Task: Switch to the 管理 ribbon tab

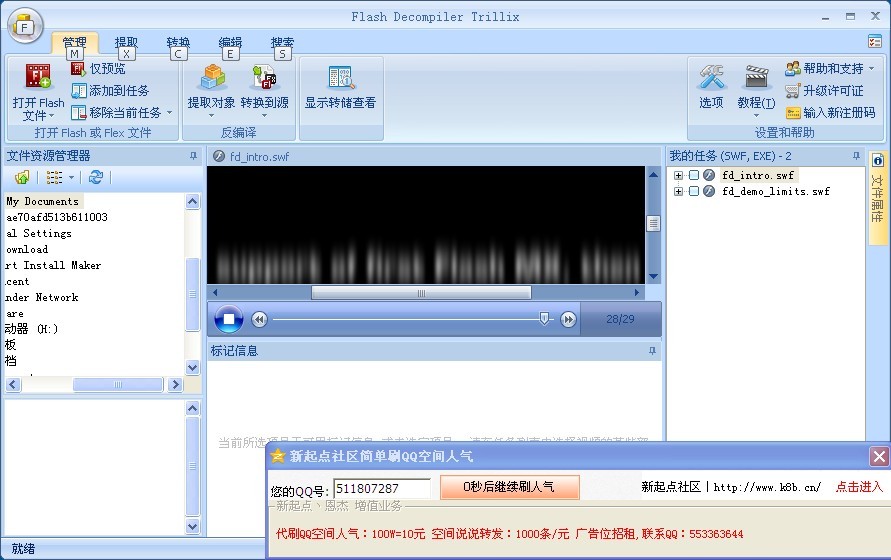Action: [74, 43]
